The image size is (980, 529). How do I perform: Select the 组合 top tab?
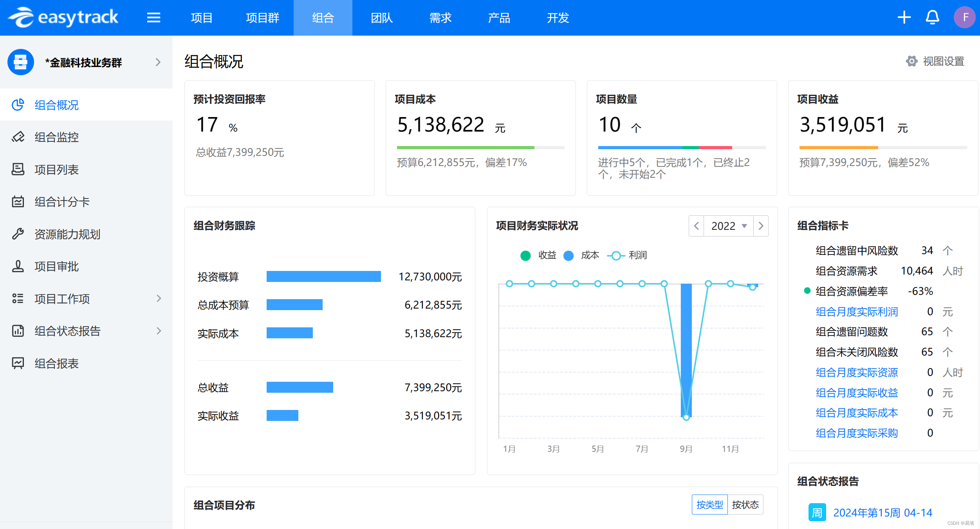[x=323, y=18]
